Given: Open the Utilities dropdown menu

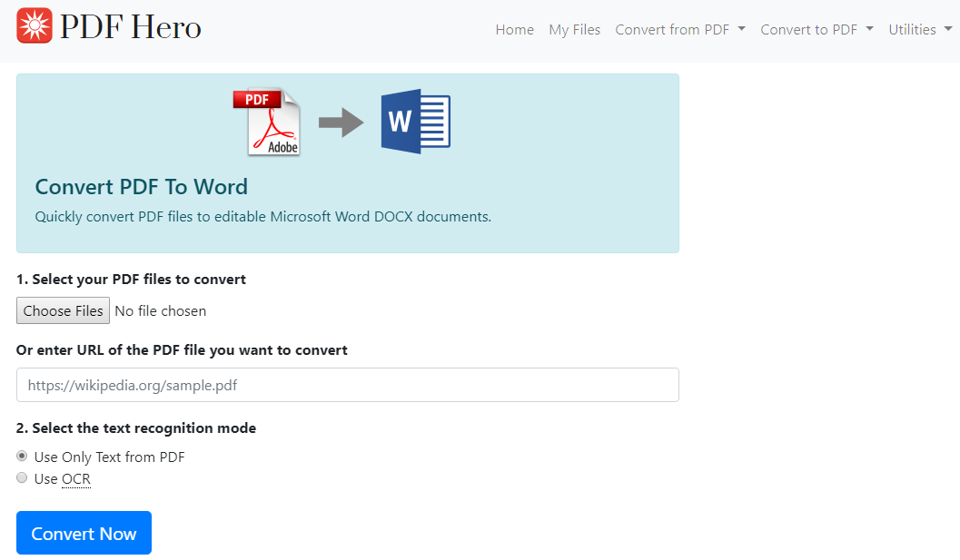Looking at the screenshot, I should click(x=920, y=29).
